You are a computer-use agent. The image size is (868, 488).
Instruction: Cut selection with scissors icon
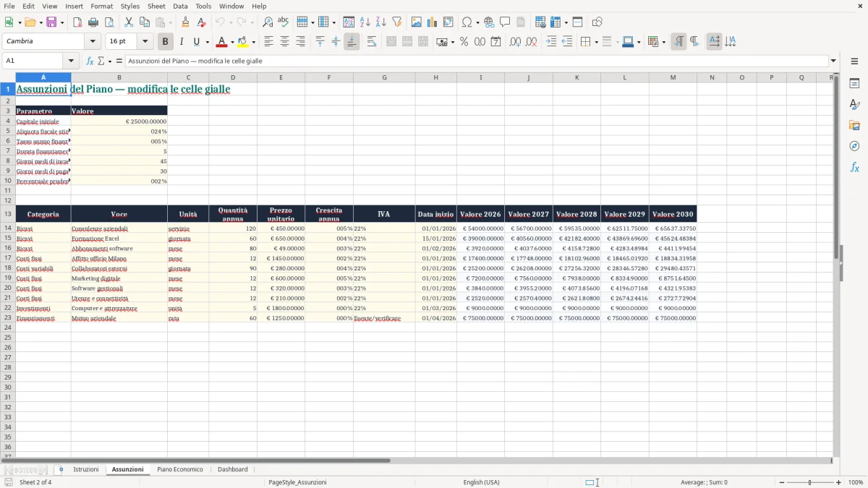coord(129,22)
